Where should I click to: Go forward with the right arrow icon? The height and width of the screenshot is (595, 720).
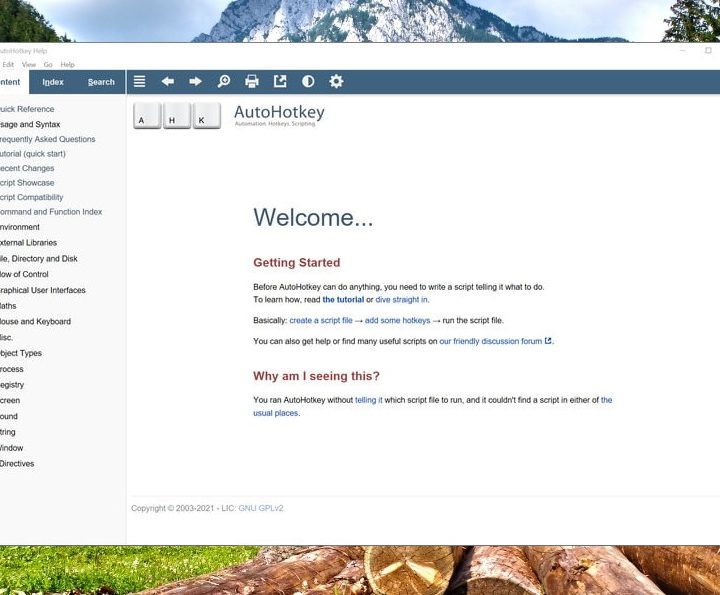pyautogui.click(x=196, y=82)
